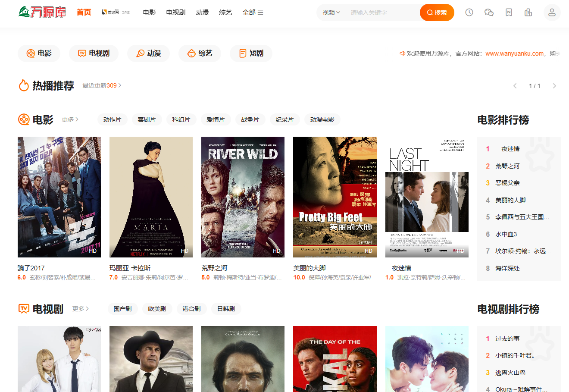
Task: Open 最近更新309 link
Action: click(x=102, y=85)
